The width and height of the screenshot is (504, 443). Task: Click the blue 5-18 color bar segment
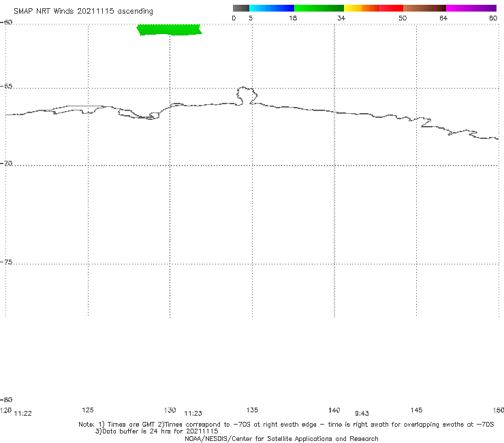coord(272,8)
